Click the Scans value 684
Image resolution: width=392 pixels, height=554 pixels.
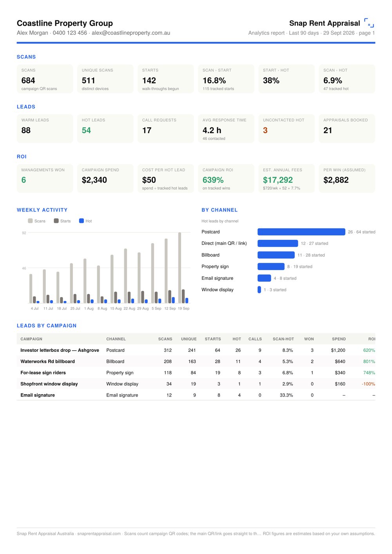point(28,80)
